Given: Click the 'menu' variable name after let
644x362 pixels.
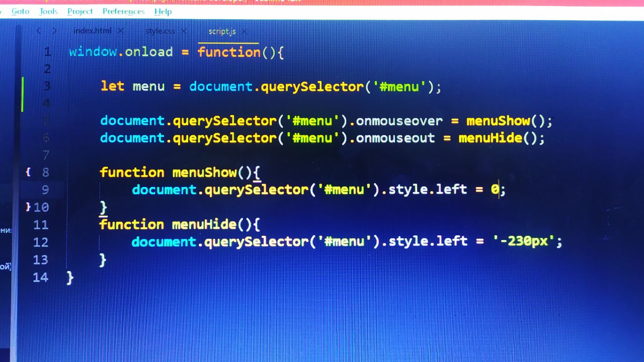Looking at the screenshot, I should (x=148, y=86).
